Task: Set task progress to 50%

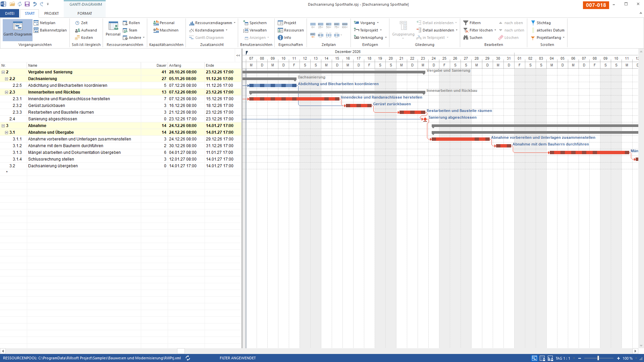Action: coord(329,25)
